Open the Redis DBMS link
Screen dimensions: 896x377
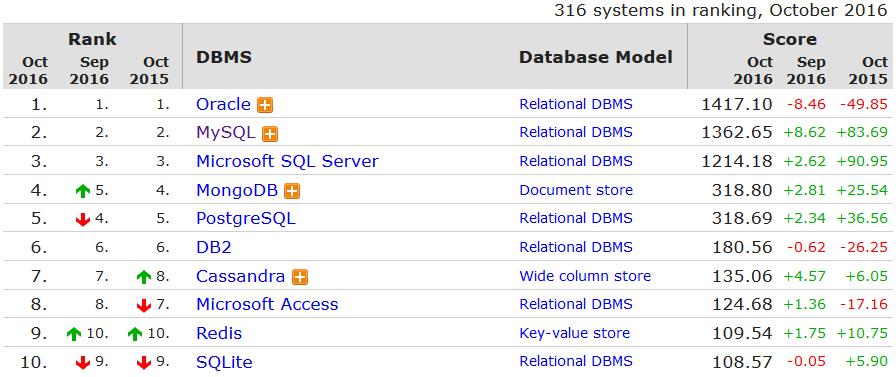tap(219, 334)
